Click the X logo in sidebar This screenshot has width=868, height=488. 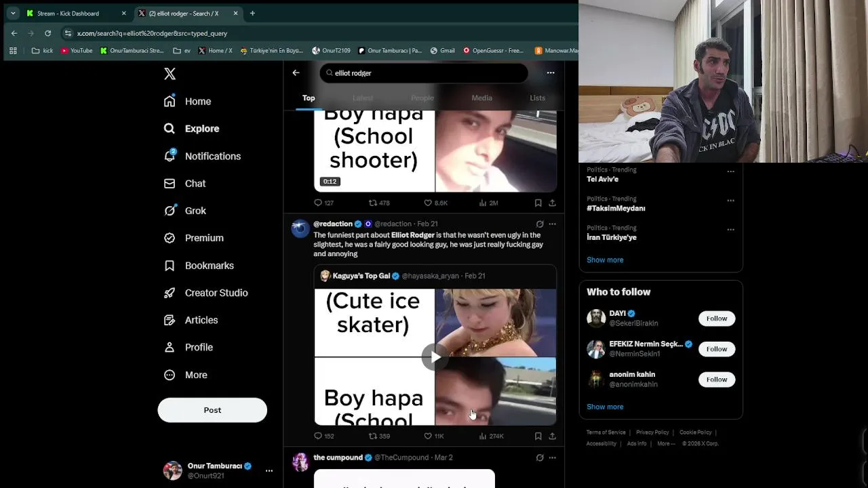pyautogui.click(x=170, y=74)
